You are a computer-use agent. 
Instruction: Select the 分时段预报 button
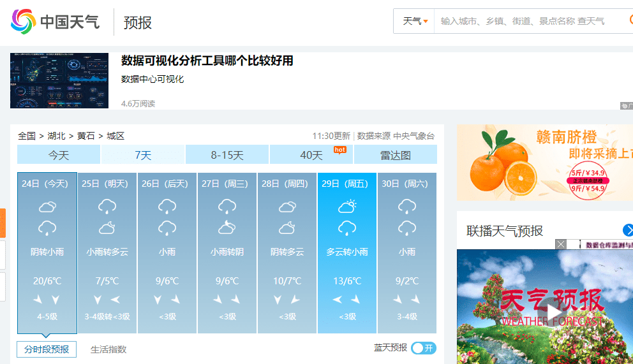point(47,349)
